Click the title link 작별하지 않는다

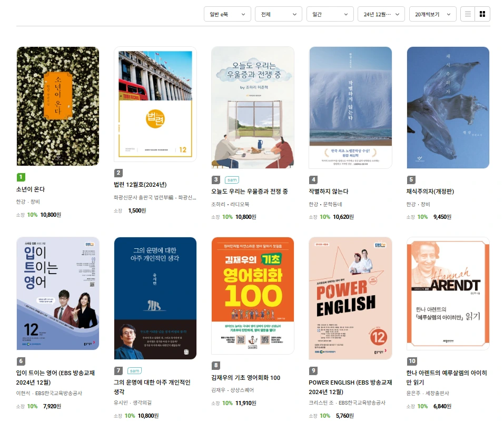coord(329,192)
